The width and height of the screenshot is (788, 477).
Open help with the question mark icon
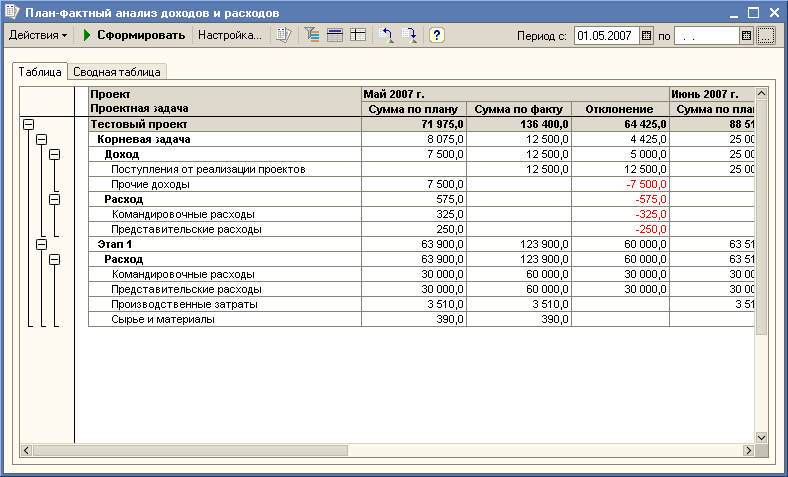[437, 35]
